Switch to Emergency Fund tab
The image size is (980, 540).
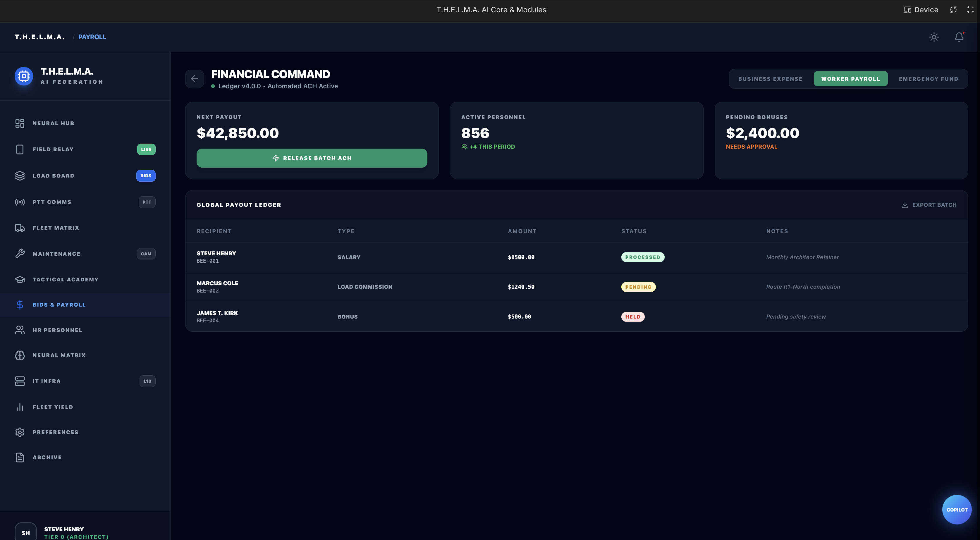(x=928, y=79)
